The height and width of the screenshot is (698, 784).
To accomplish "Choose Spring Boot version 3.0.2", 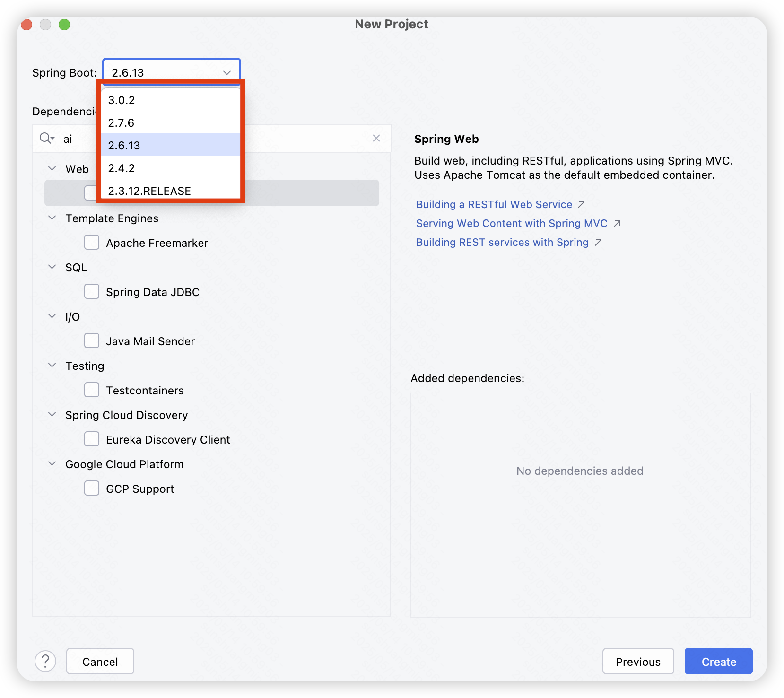I will (171, 100).
